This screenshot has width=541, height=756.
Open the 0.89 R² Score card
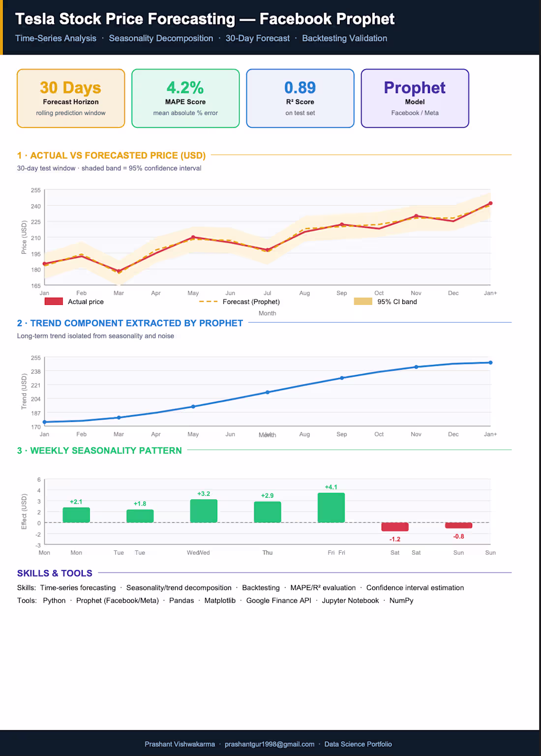pos(300,98)
